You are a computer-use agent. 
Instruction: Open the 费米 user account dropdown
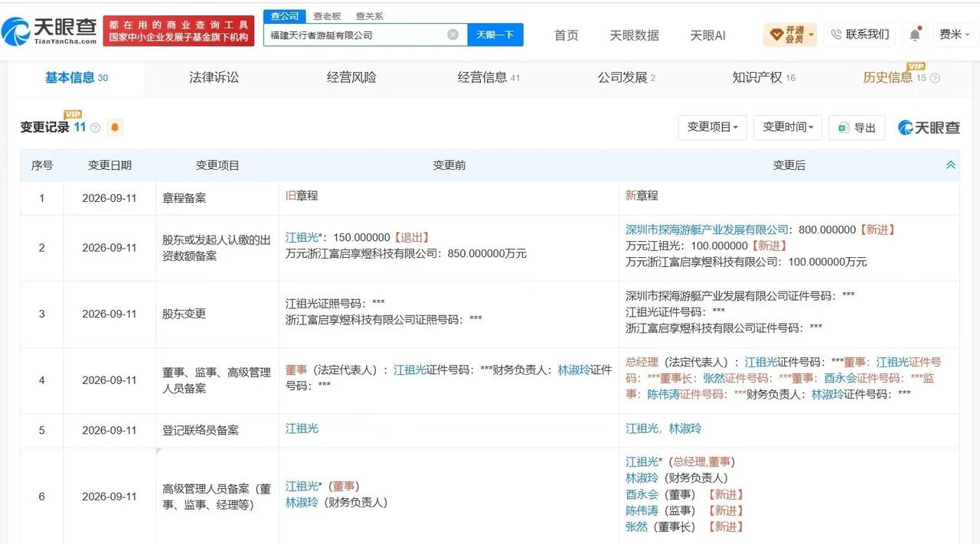[x=954, y=34]
